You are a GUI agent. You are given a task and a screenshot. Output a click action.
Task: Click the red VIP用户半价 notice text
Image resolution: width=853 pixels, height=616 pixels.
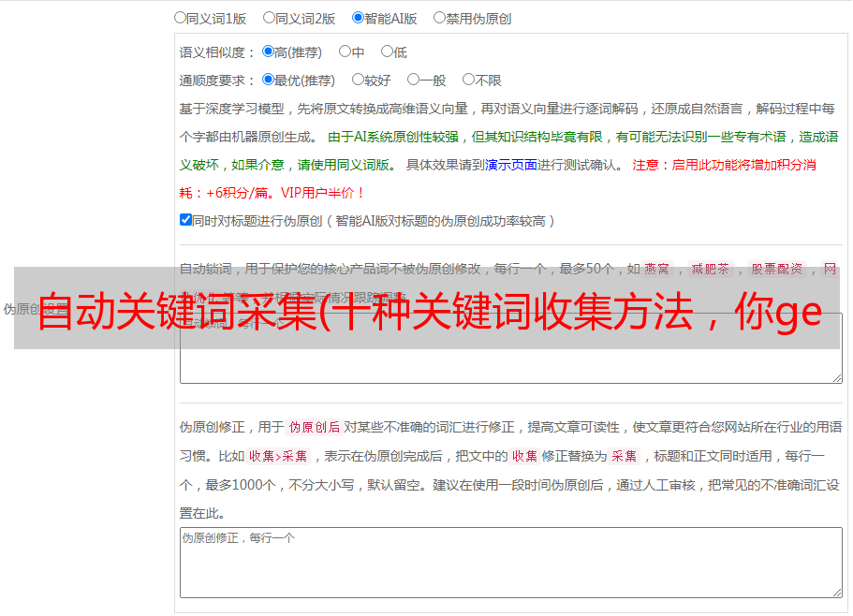tap(322, 193)
